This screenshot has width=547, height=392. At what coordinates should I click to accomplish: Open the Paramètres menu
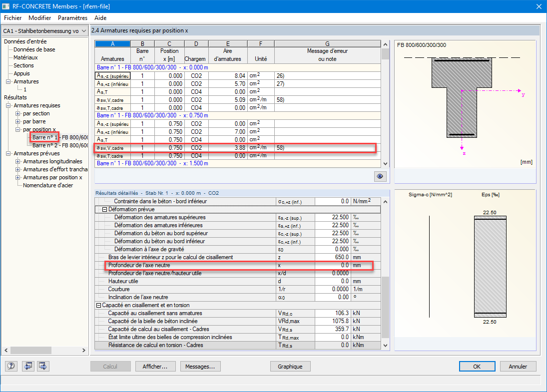point(72,18)
